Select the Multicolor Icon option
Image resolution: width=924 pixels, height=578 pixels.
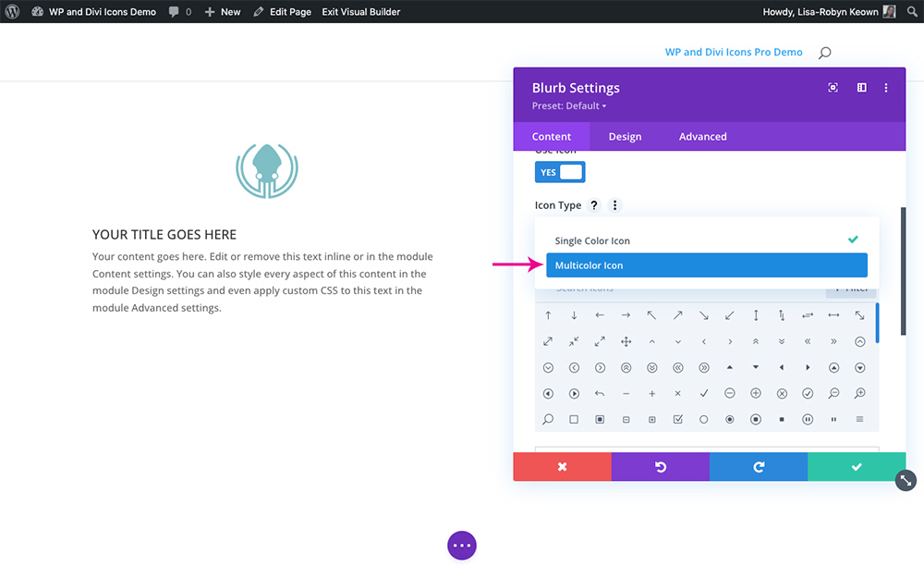pyautogui.click(x=707, y=265)
